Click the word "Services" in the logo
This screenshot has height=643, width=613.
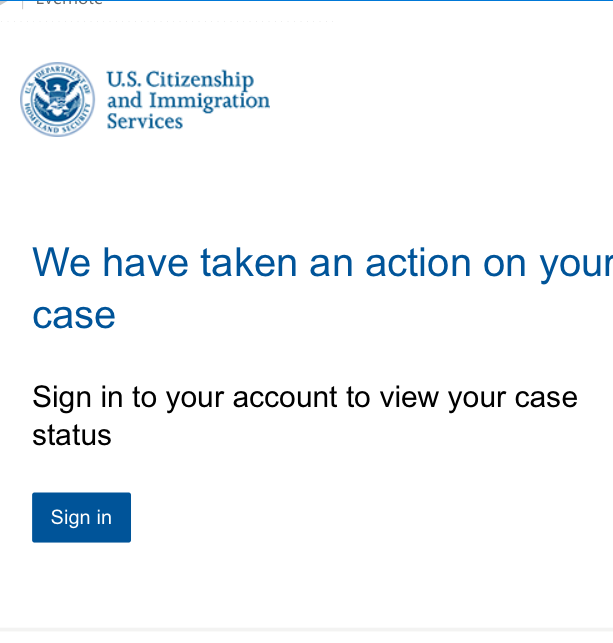point(145,121)
